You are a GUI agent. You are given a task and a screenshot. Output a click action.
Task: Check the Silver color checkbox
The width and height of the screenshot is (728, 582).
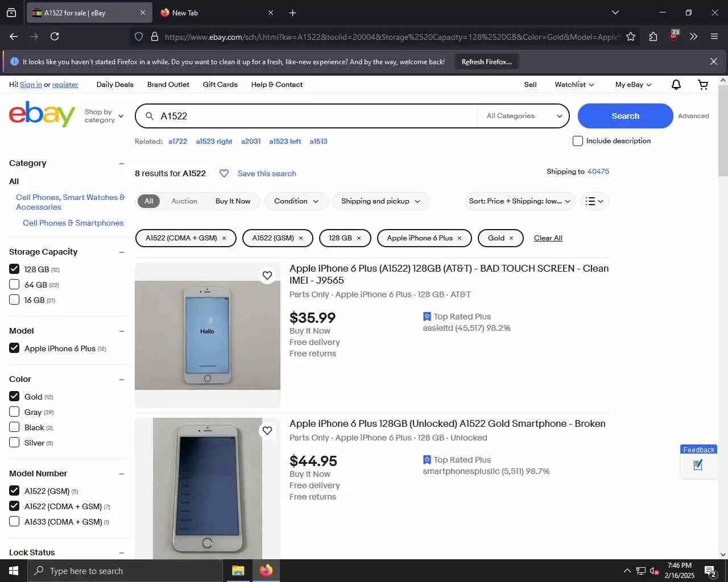14,442
